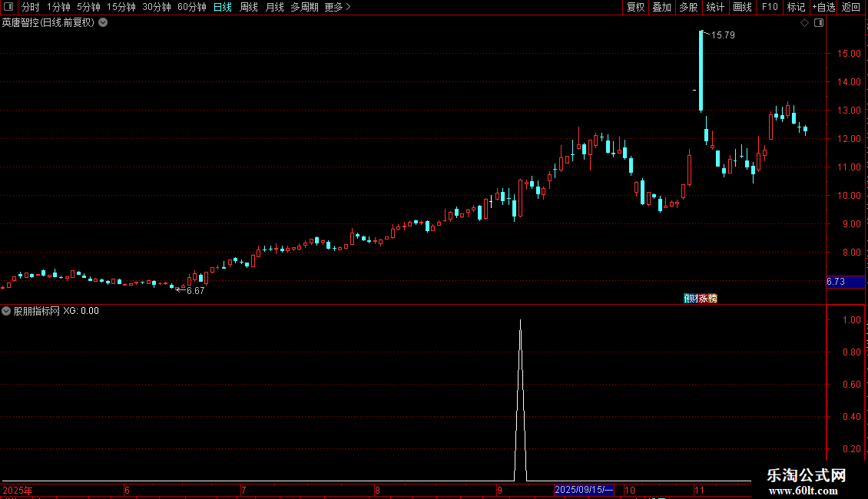Image resolution: width=868 pixels, height=499 pixels.
Task: Open the 多股 multi-stock view
Action: tap(688, 7)
